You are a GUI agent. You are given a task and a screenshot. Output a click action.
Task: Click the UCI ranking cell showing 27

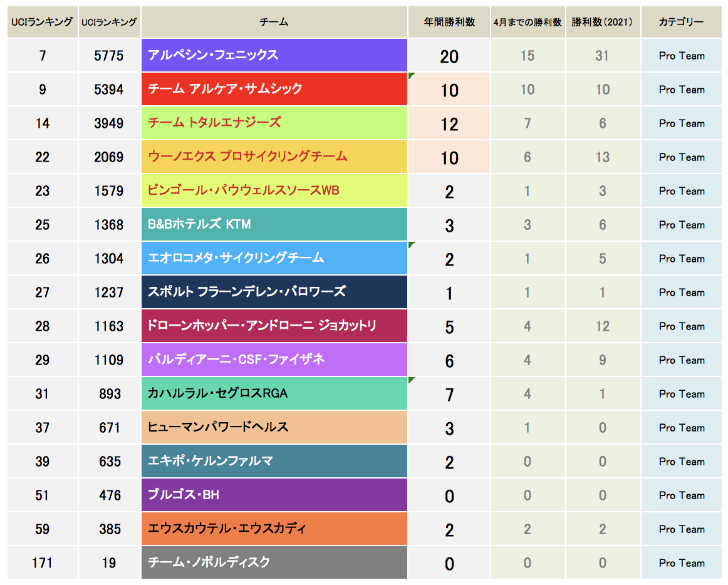click(42, 293)
